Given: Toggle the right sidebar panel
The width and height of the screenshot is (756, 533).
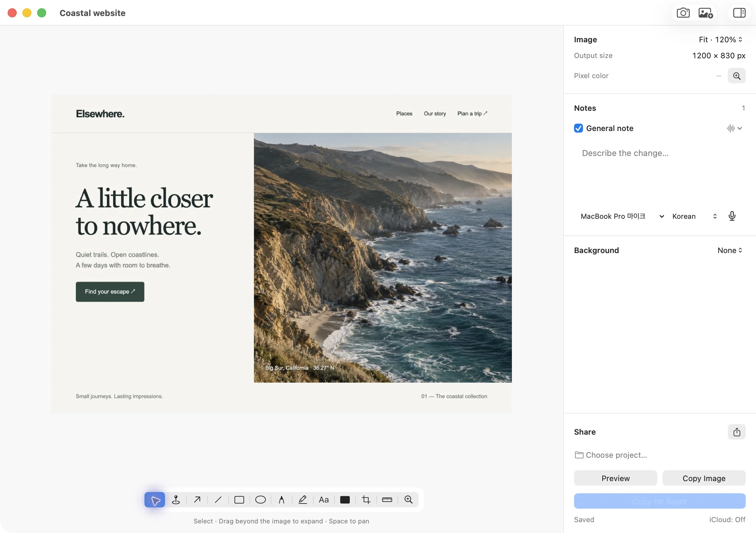Looking at the screenshot, I should click(x=739, y=13).
